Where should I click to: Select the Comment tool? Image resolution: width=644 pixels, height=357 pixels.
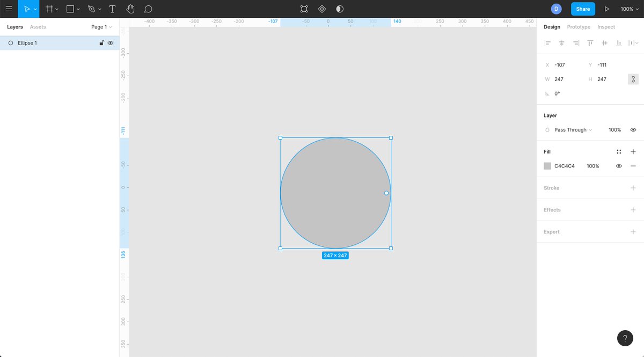point(149,9)
